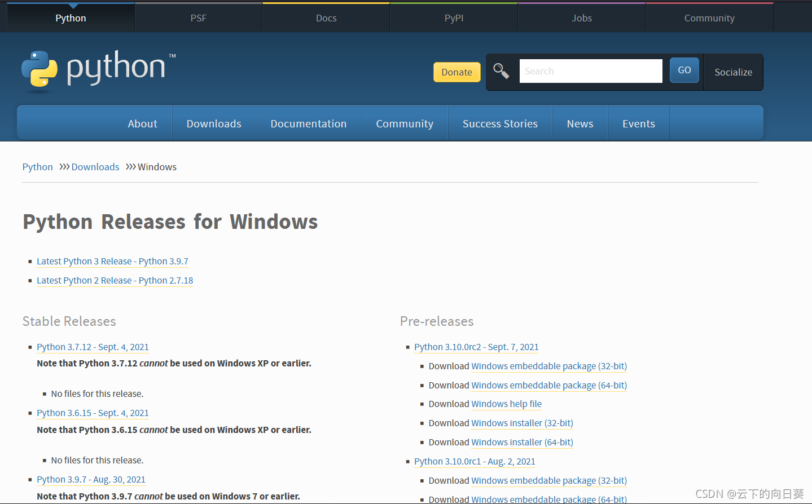Download 3.10.0rc1 Windows embeddable package (32-bit)
812x504 pixels.
tap(549, 480)
